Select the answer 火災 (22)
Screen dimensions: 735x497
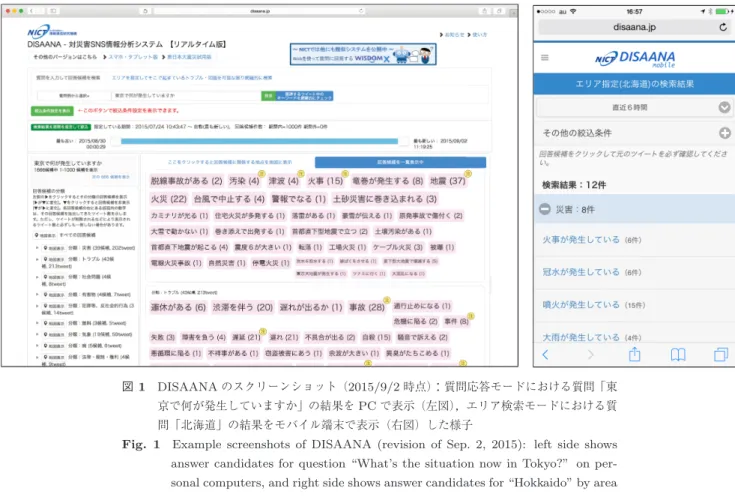click(168, 199)
